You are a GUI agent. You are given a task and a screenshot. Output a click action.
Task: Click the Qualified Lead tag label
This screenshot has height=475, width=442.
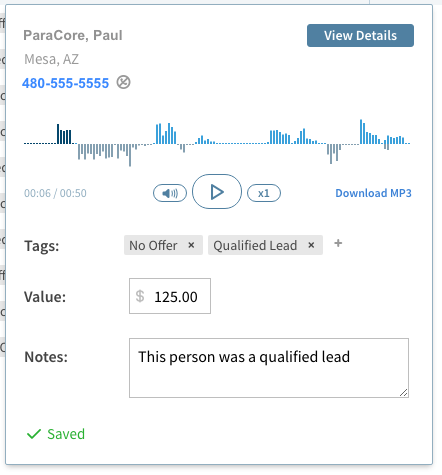tap(255, 245)
